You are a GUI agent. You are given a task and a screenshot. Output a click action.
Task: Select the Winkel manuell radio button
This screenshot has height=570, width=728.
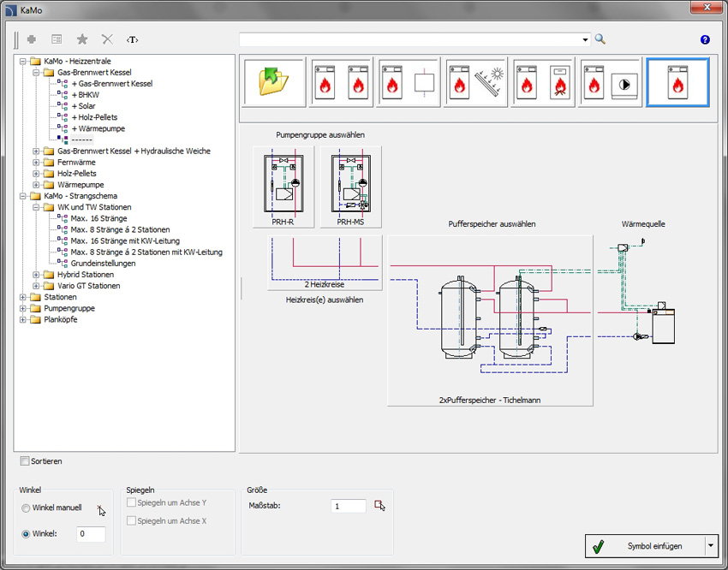26,508
